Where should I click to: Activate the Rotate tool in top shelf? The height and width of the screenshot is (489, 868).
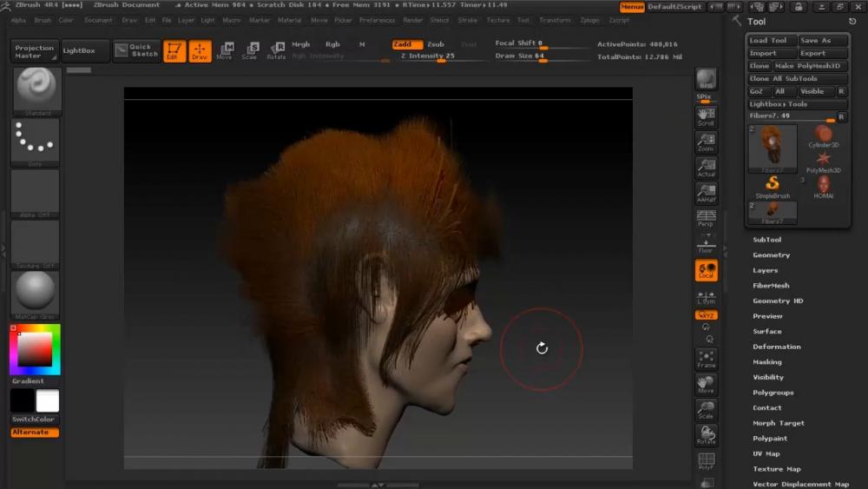[x=276, y=51]
